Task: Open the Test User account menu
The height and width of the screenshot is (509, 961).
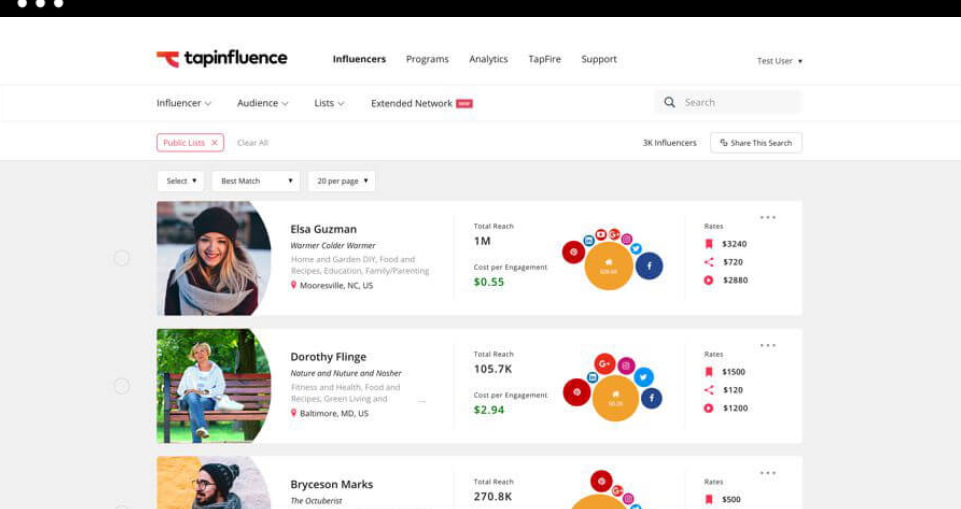Action: click(780, 61)
